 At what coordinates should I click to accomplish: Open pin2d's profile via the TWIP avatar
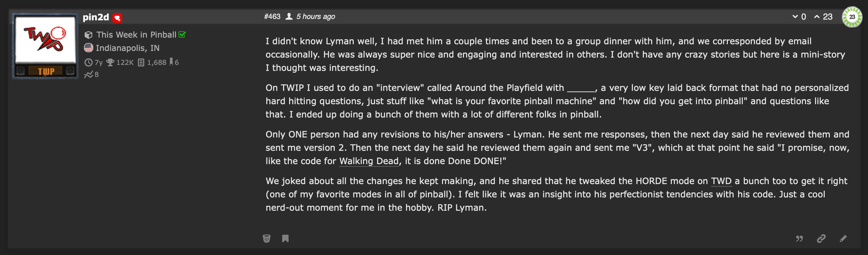(x=45, y=46)
